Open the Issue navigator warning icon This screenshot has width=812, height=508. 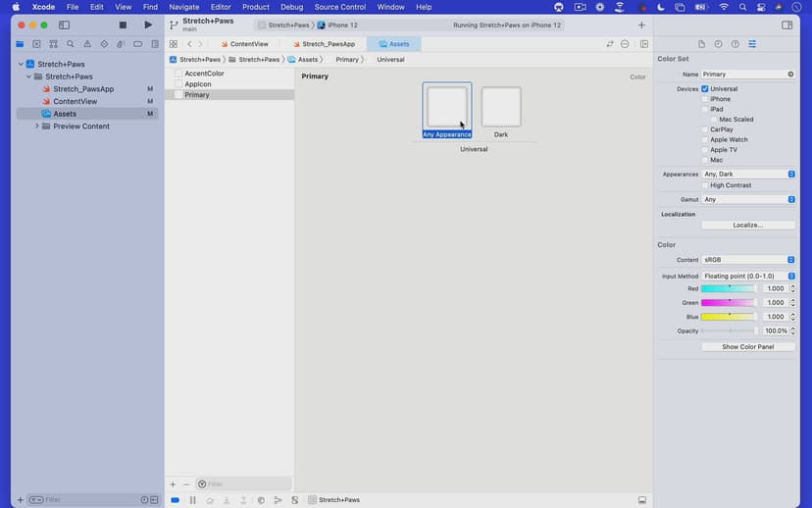pyautogui.click(x=87, y=44)
